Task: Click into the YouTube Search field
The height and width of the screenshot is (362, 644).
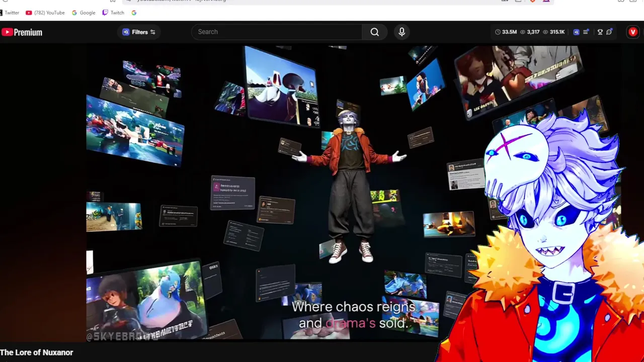Action: coord(277,32)
